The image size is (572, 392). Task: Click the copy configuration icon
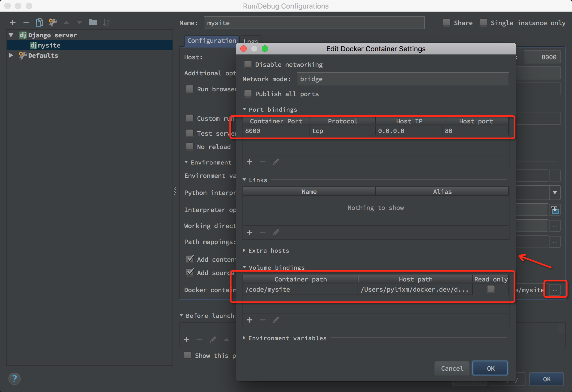pyautogui.click(x=39, y=22)
